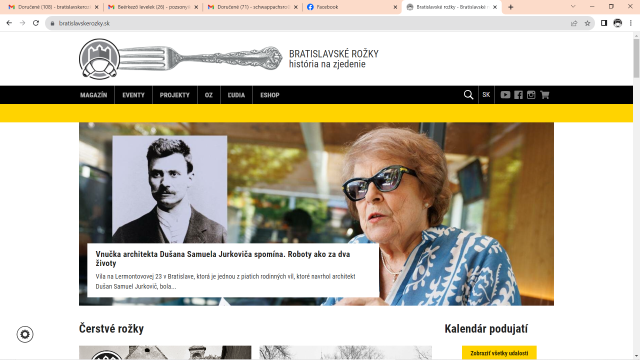Open the ESHOP menu item
This screenshot has width=640, height=360.
point(270,95)
